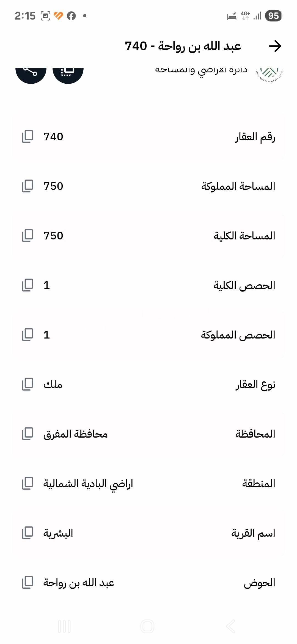Image resolution: width=297 pixels, height=644 pixels.
Task: Copy the محافظة المفرق value
Action: 28,434
